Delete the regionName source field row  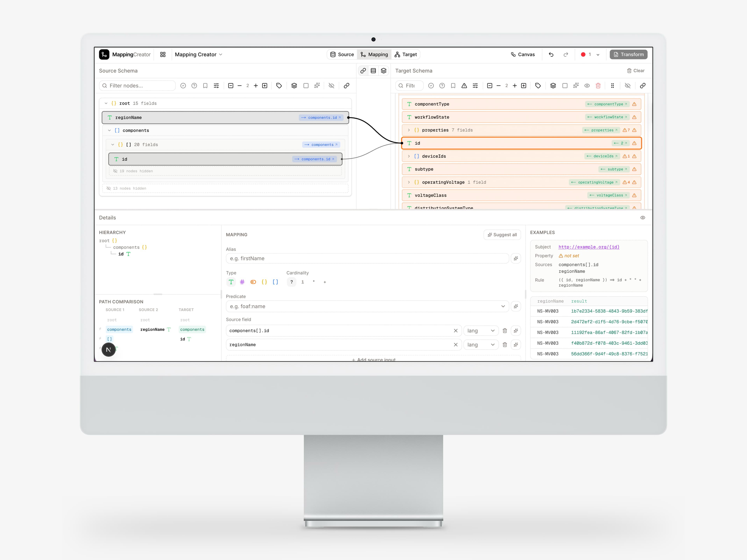tap(505, 345)
